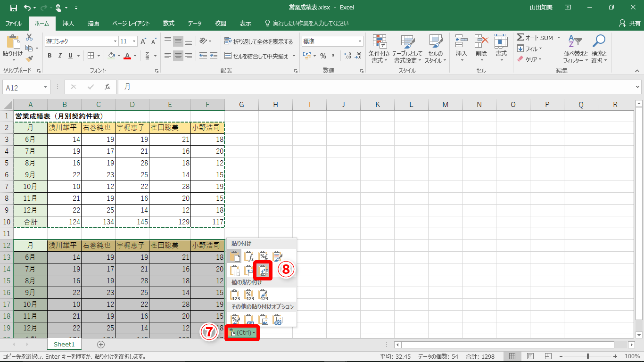Switch to the 数式 ribbon tab

(x=168, y=23)
